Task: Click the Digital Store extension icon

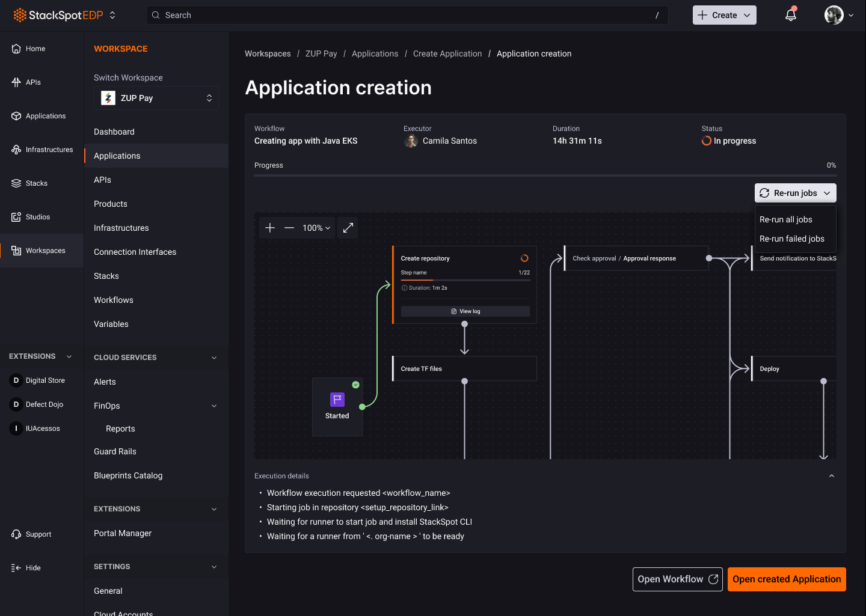Action: [16, 380]
